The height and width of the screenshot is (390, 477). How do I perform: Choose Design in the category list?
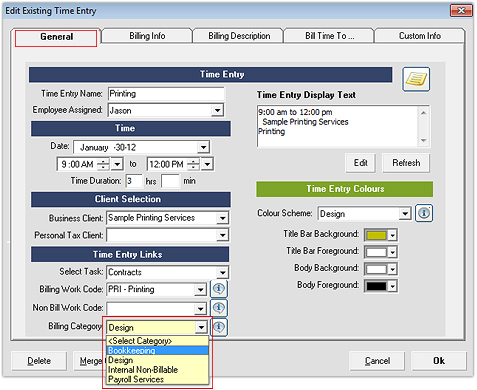click(157, 360)
